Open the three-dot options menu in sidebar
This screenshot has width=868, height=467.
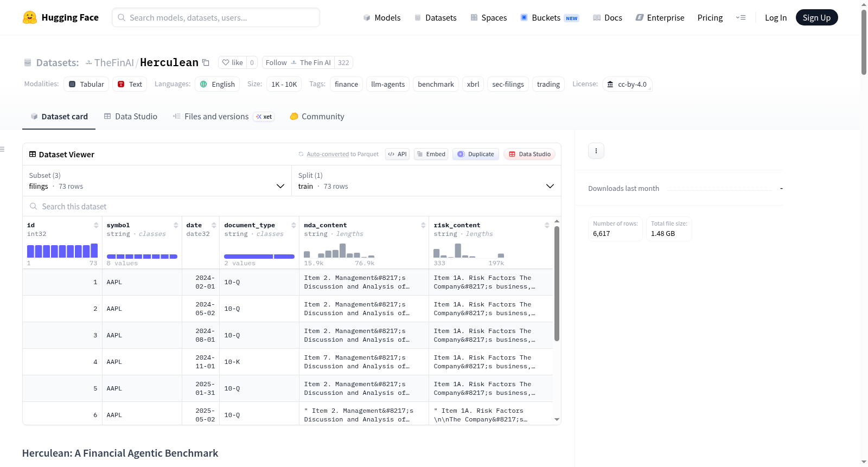point(596,151)
